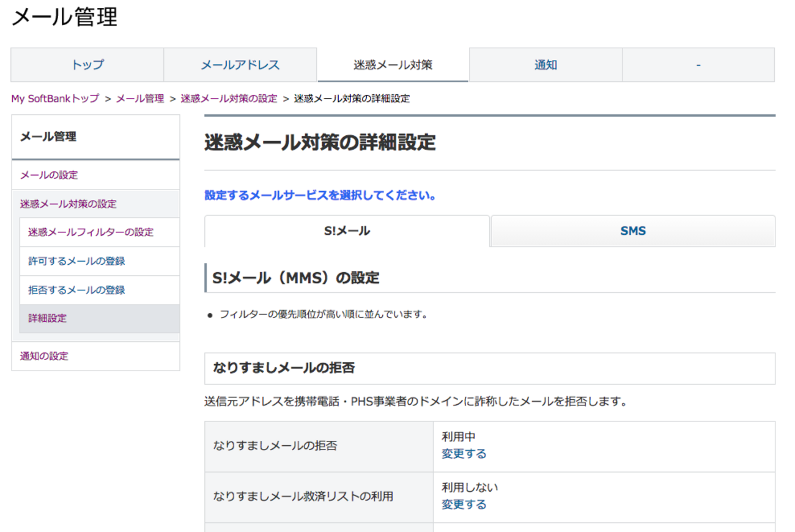Viewport: 795px width, 532px height.
Task: Select the S!メール tab
Action: click(x=347, y=231)
